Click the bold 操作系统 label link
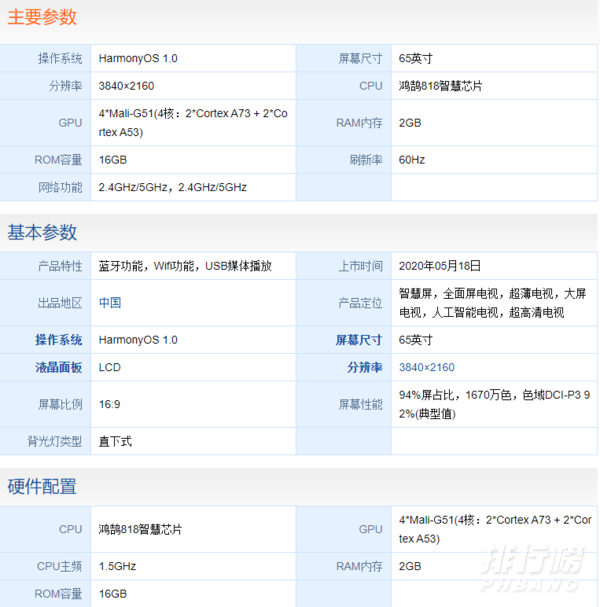The height and width of the screenshot is (607, 600). click(x=58, y=340)
